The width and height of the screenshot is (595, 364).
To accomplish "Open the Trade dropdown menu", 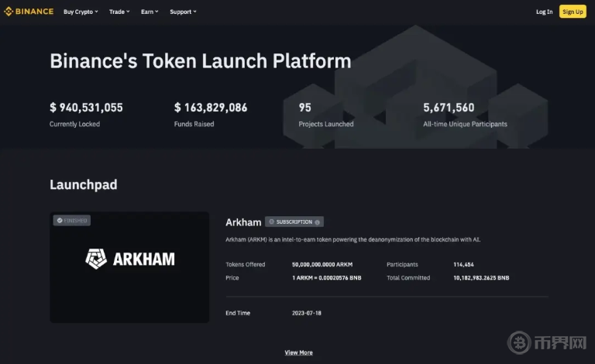I will [119, 12].
